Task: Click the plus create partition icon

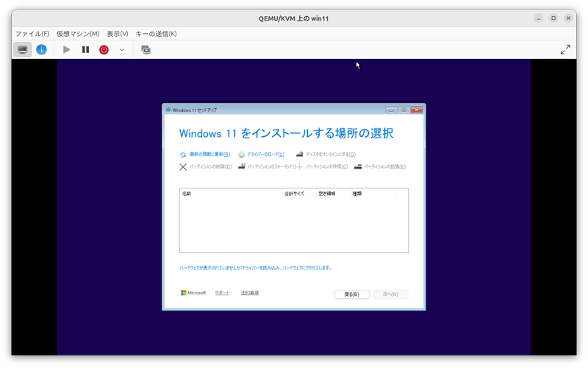Action: [x=298, y=167]
